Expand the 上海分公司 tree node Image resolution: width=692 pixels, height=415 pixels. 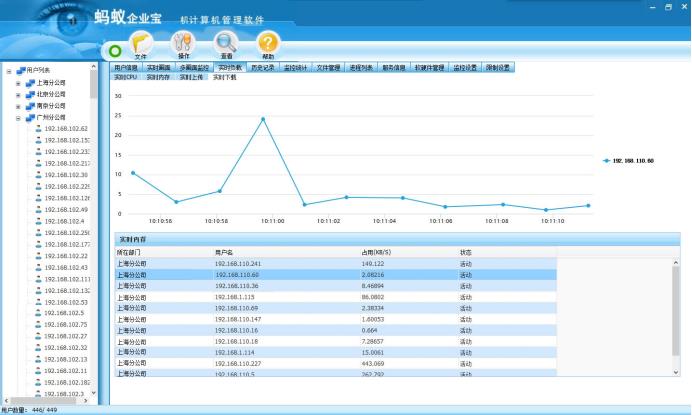pyautogui.click(x=18, y=83)
